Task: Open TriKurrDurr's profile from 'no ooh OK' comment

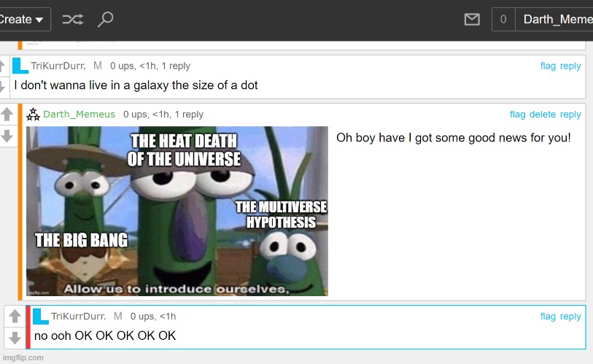Action: [79, 317]
